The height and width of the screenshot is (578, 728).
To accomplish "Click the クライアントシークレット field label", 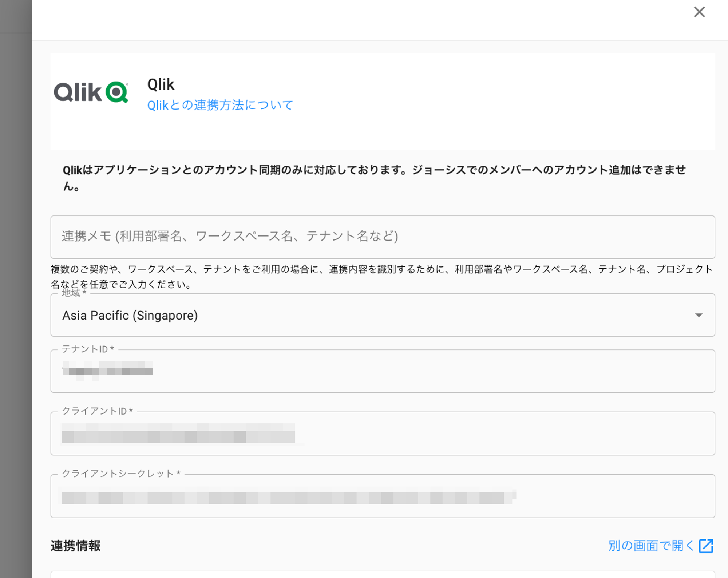I will [x=121, y=473].
